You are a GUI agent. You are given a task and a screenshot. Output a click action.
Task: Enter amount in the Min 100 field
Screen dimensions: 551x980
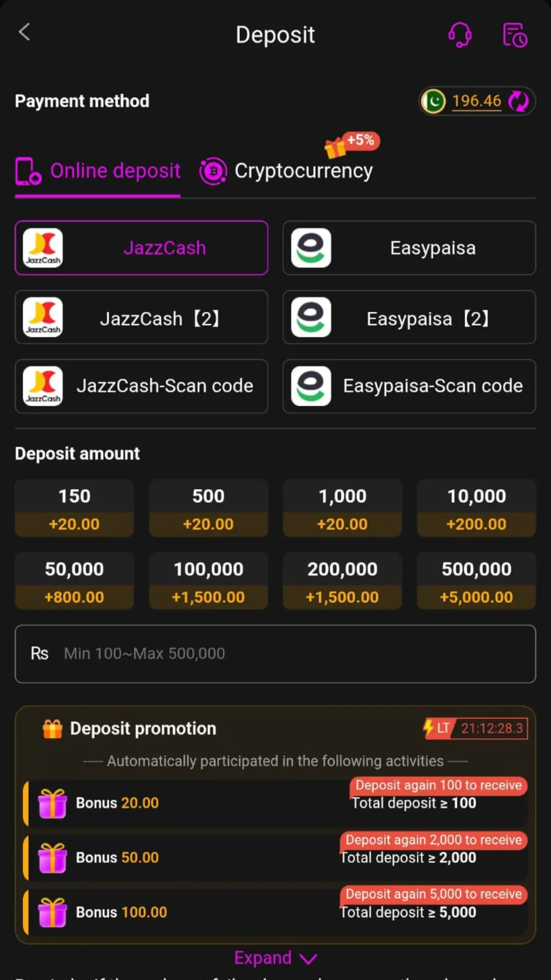(x=275, y=654)
